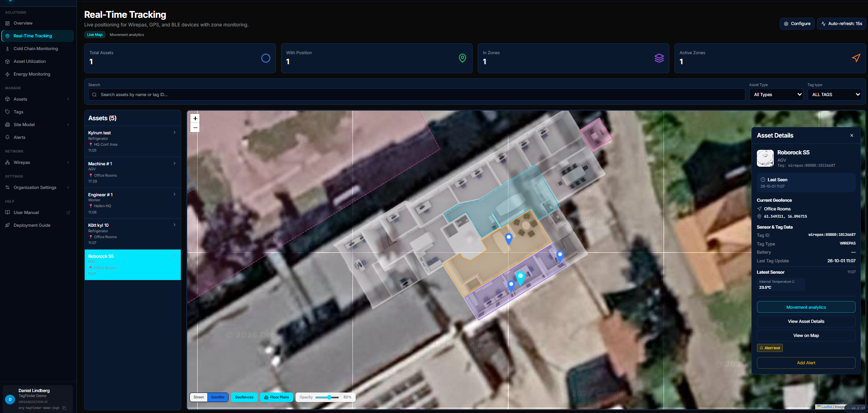Open Wirepas network menu item
This screenshot has height=413, width=868.
(x=37, y=163)
